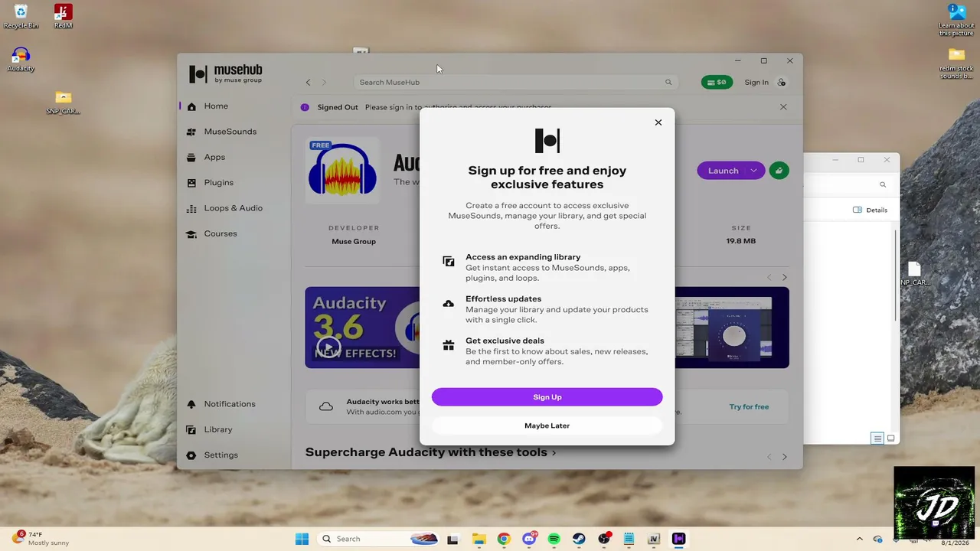Expand the Launch button dropdown arrow

[754, 171]
